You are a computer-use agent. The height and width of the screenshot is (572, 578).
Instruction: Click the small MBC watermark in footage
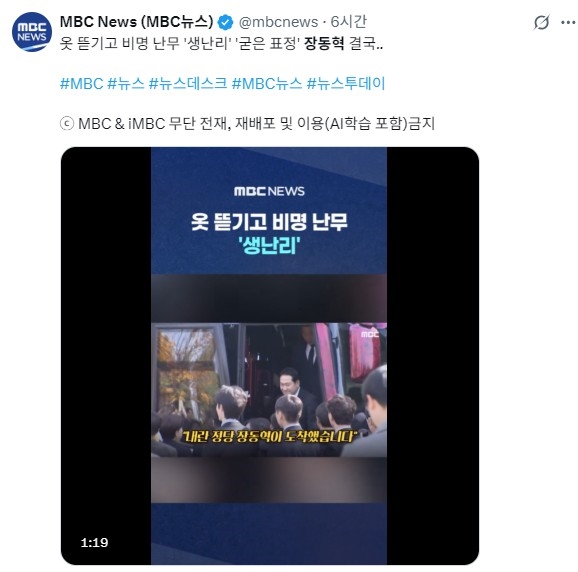370,334
